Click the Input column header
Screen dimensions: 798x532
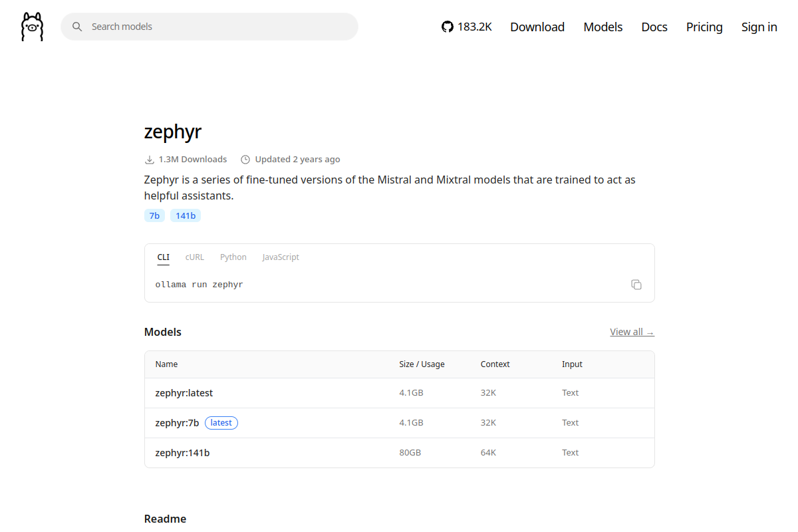click(x=572, y=364)
